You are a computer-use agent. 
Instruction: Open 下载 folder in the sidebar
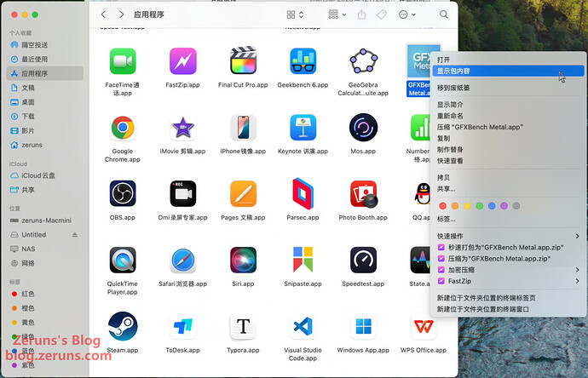(x=28, y=116)
